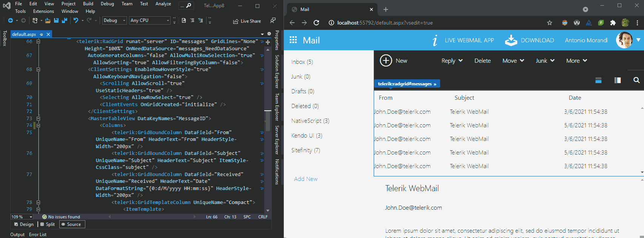The image size is (644, 238).
Task: Click LIVE WEBMAIL APP link
Action: coord(469,40)
